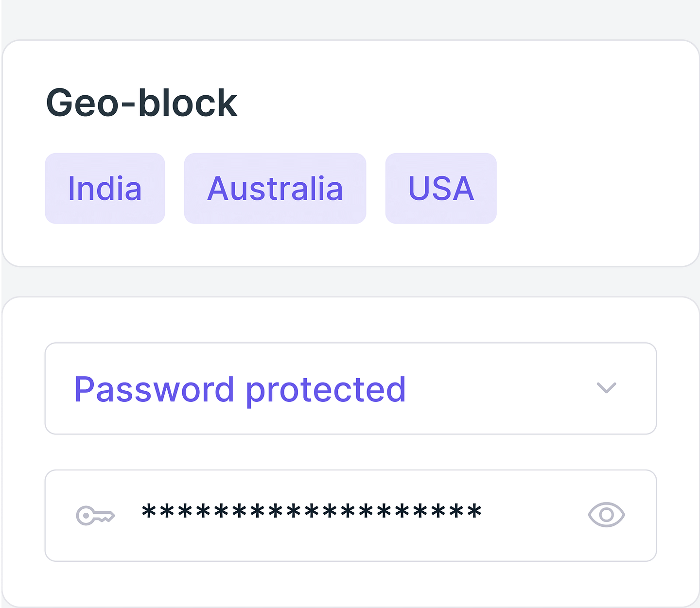Select the Australia geo-block tag
The width and height of the screenshot is (700, 608).
(275, 189)
